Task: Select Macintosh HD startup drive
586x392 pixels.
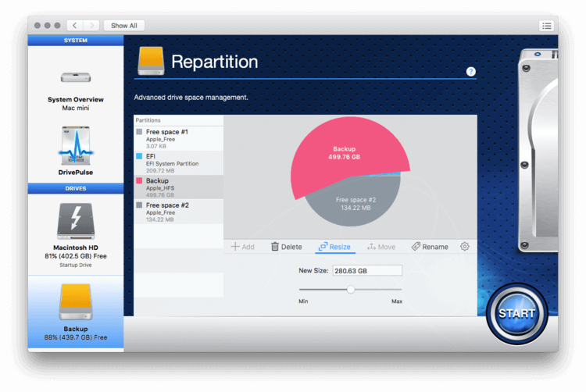Action: (75, 222)
